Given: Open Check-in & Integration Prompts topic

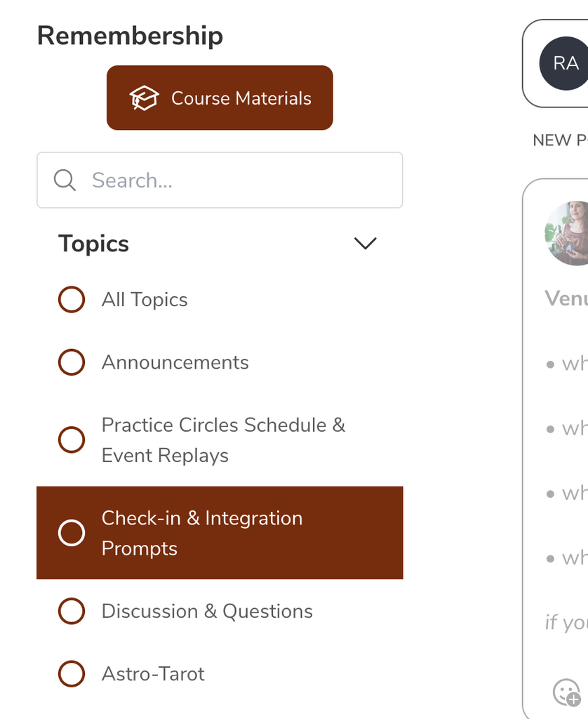Looking at the screenshot, I should click(202, 533).
